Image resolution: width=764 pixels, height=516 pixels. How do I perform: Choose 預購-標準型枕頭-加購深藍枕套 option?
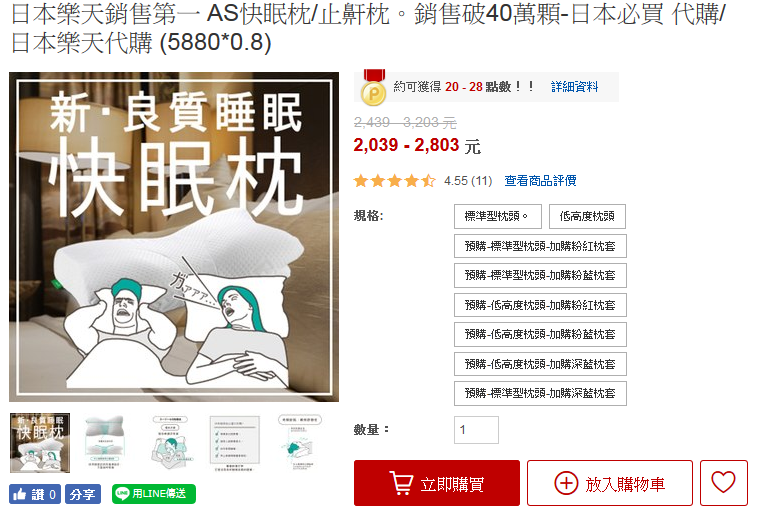[x=540, y=394]
